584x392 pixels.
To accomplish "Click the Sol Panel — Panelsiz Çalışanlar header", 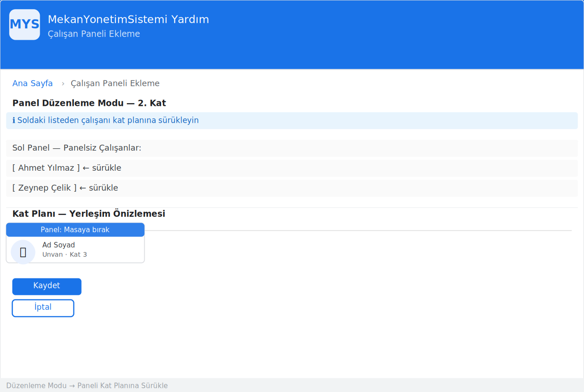I will coord(292,148).
